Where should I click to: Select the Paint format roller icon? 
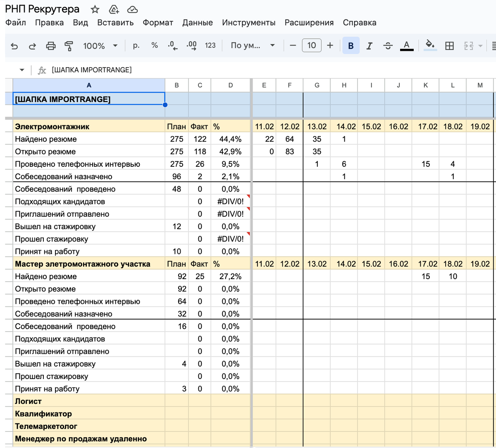pos(69,46)
